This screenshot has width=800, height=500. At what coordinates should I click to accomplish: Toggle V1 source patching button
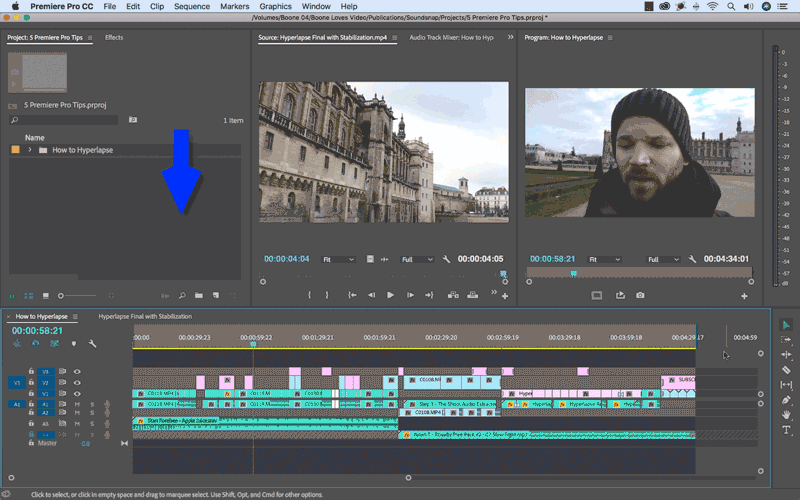click(x=16, y=383)
